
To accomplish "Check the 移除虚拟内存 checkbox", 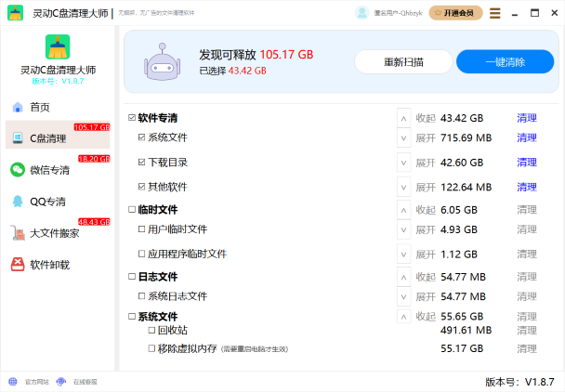I will pos(151,348).
